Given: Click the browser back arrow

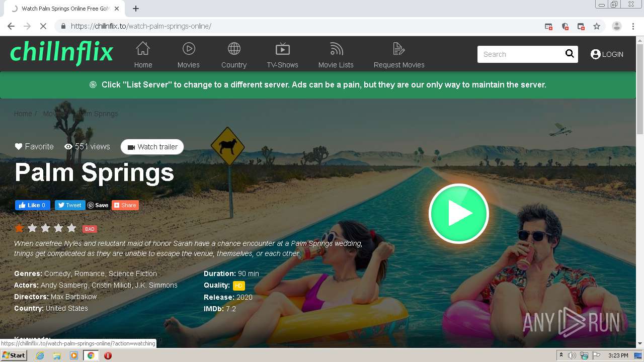Looking at the screenshot, I should pyautogui.click(x=11, y=26).
